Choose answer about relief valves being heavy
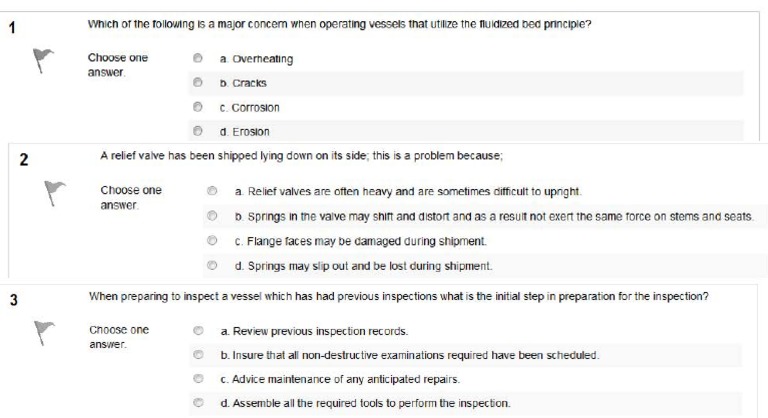Image resolution: width=768 pixels, height=418 pixels. [212, 190]
